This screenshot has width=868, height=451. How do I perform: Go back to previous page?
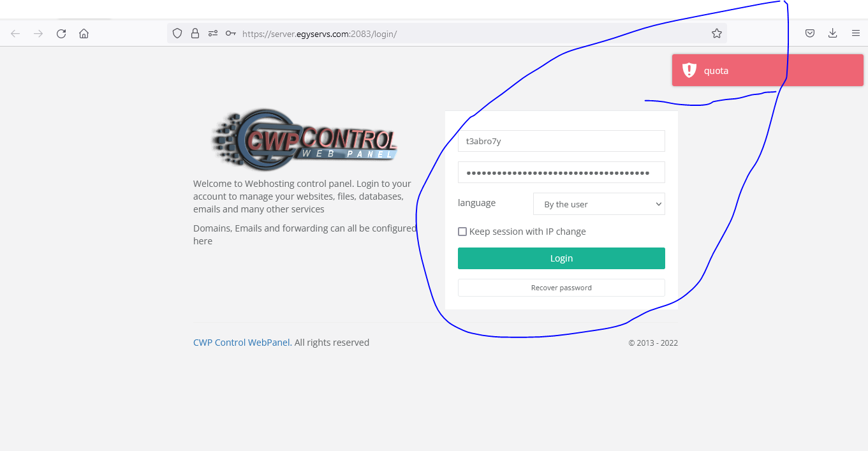[x=15, y=34]
